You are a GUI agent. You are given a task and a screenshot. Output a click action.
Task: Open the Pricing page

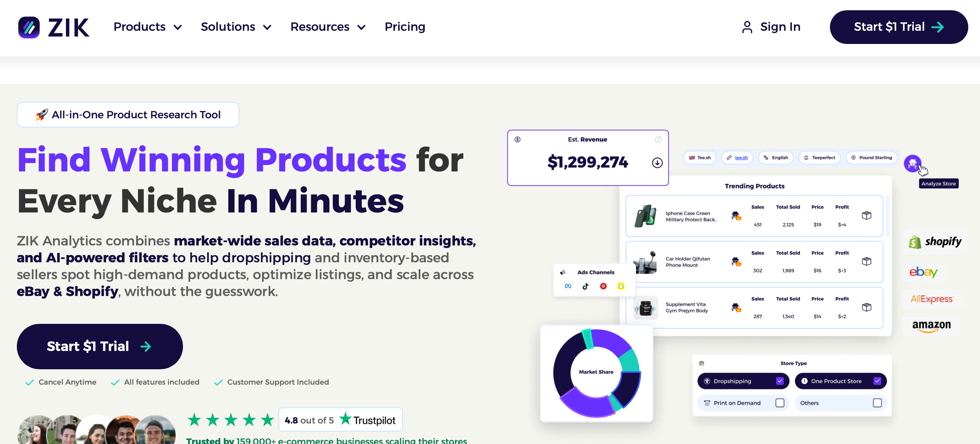point(405,27)
